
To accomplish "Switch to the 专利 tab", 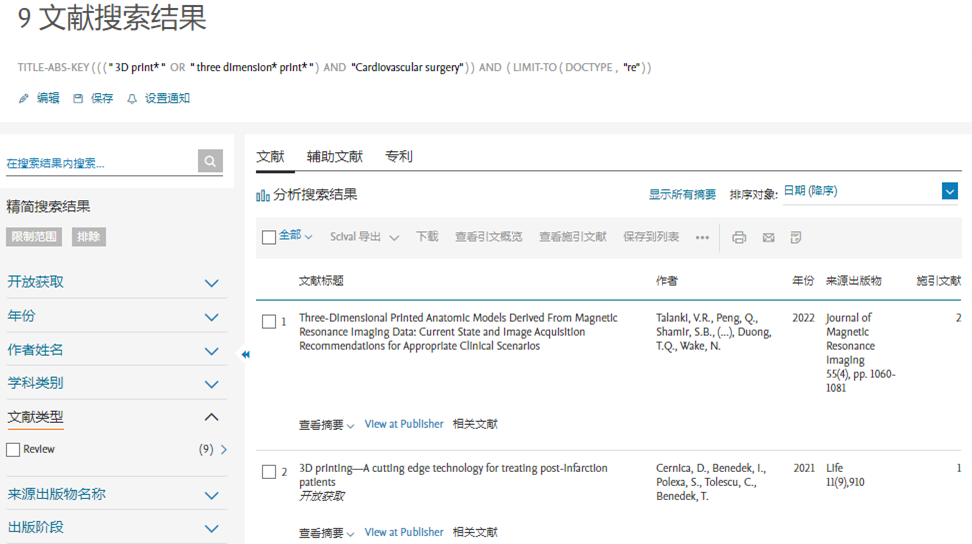I will click(x=398, y=157).
